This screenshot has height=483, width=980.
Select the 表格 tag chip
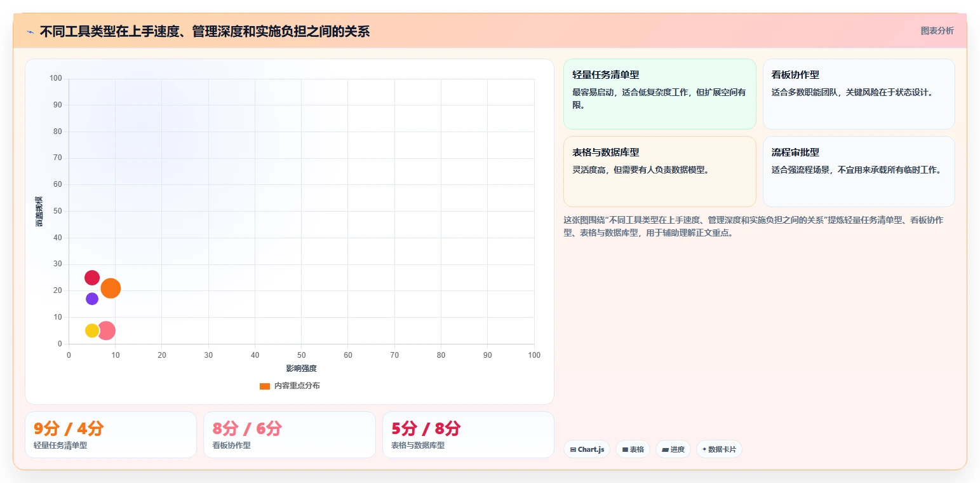tap(633, 449)
